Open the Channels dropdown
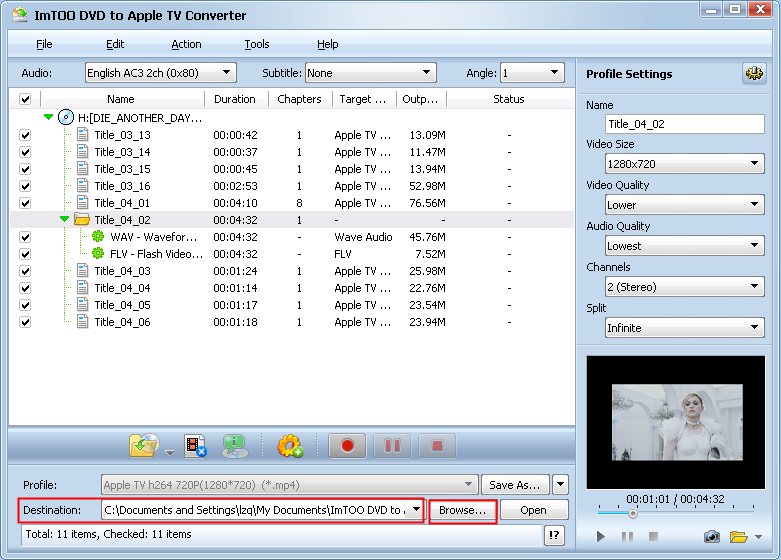 click(x=685, y=286)
